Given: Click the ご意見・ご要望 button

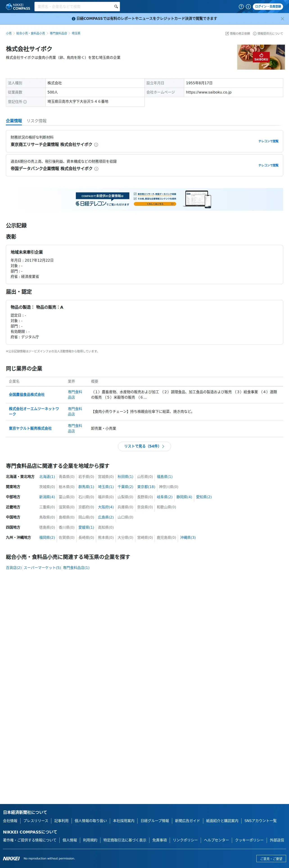Looking at the screenshot, I should 271,859.
